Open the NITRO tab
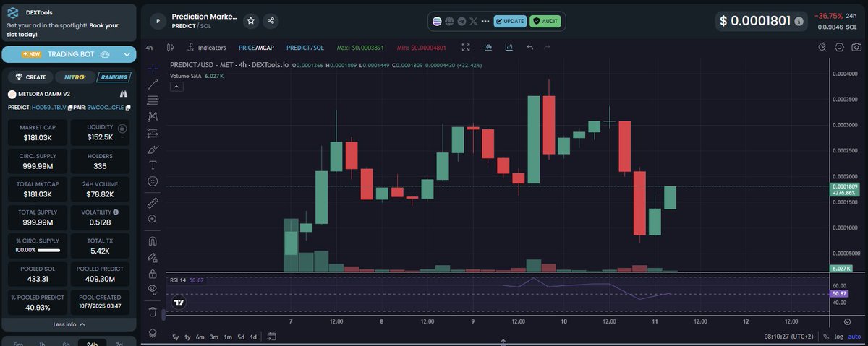868x346 pixels. click(x=75, y=77)
